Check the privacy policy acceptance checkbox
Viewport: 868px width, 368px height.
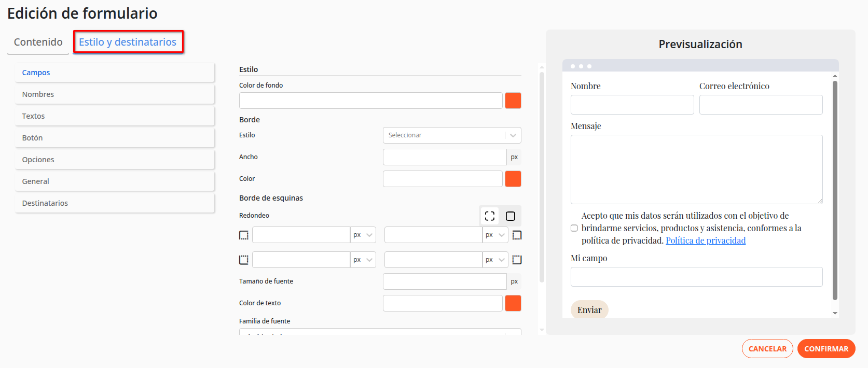[x=574, y=228]
